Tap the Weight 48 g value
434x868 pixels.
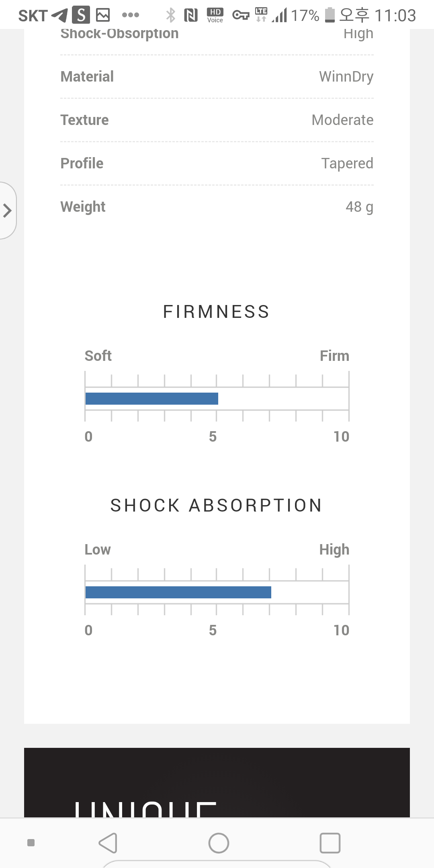359,207
